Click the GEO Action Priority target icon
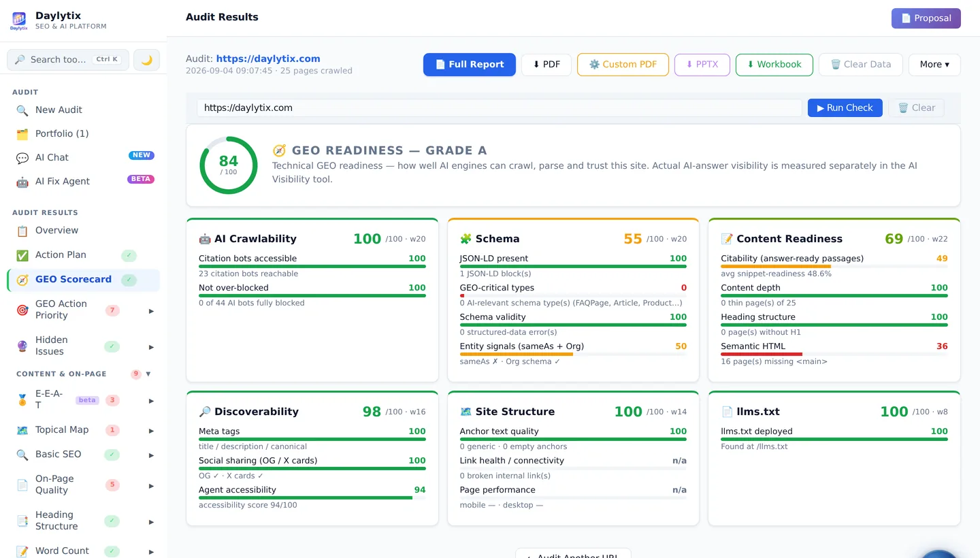This screenshot has width=980, height=558. click(22, 310)
